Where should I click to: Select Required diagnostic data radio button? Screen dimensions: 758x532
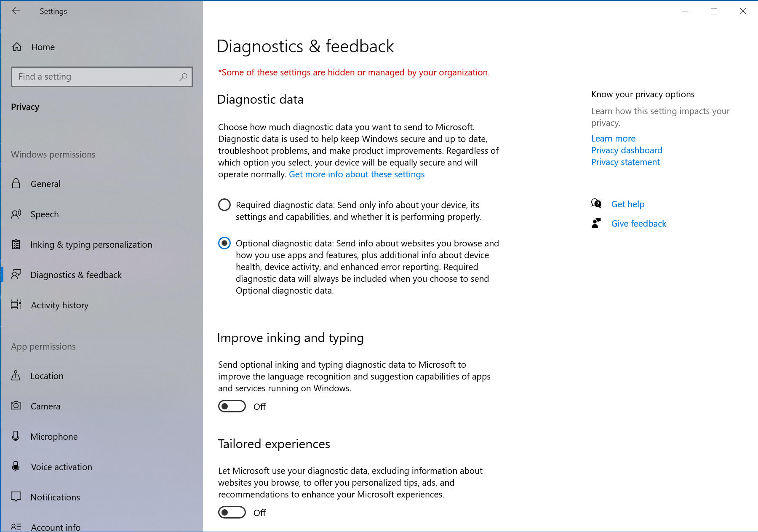click(x=224, y=205)
